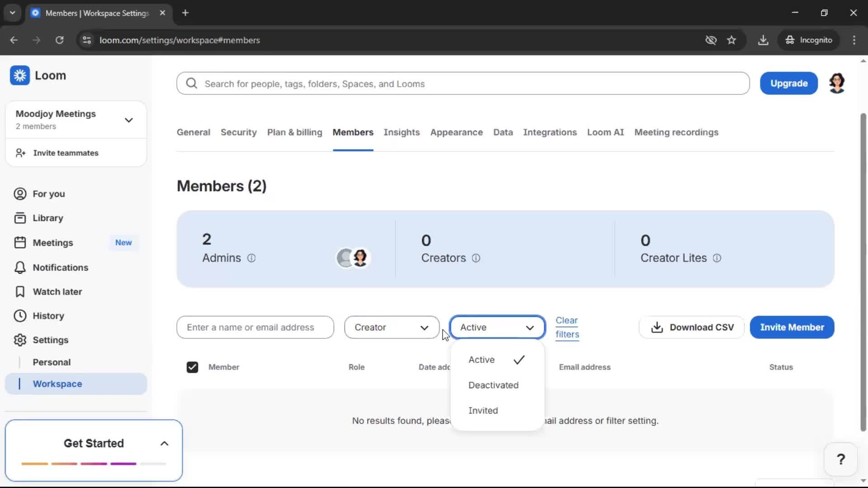Click the Get Started progress bar
Screen dimensions: 868x488
(x=94, y=464)
